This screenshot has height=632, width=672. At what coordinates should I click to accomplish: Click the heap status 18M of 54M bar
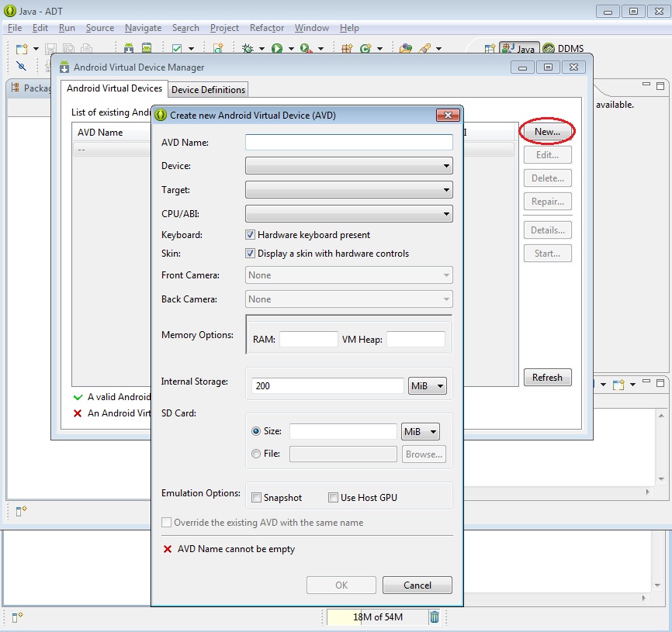(x=378, y=617)
